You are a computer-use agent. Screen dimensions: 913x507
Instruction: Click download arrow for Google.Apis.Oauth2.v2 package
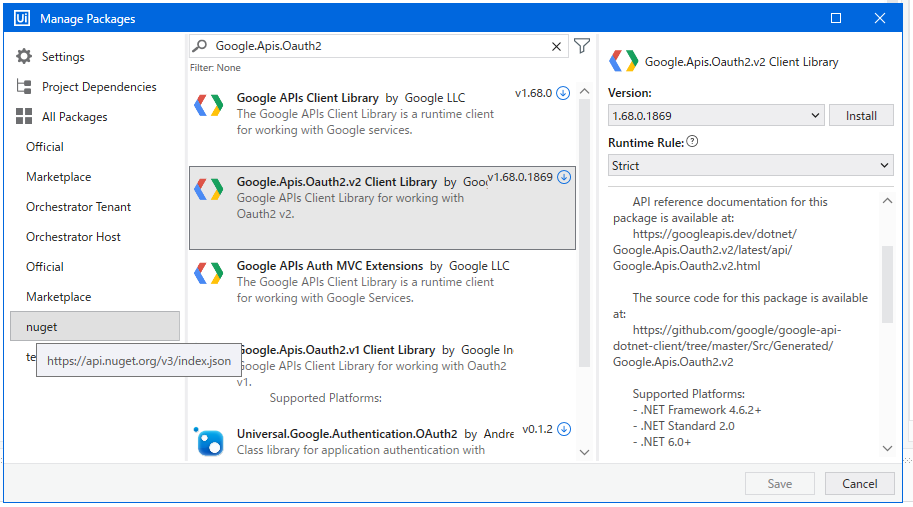point(564,177)
